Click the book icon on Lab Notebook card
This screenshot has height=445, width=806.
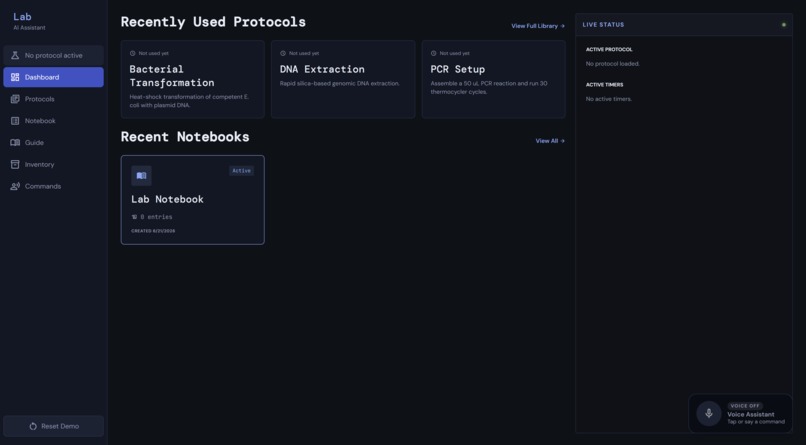pyautogui.click(x=141, y=176)
